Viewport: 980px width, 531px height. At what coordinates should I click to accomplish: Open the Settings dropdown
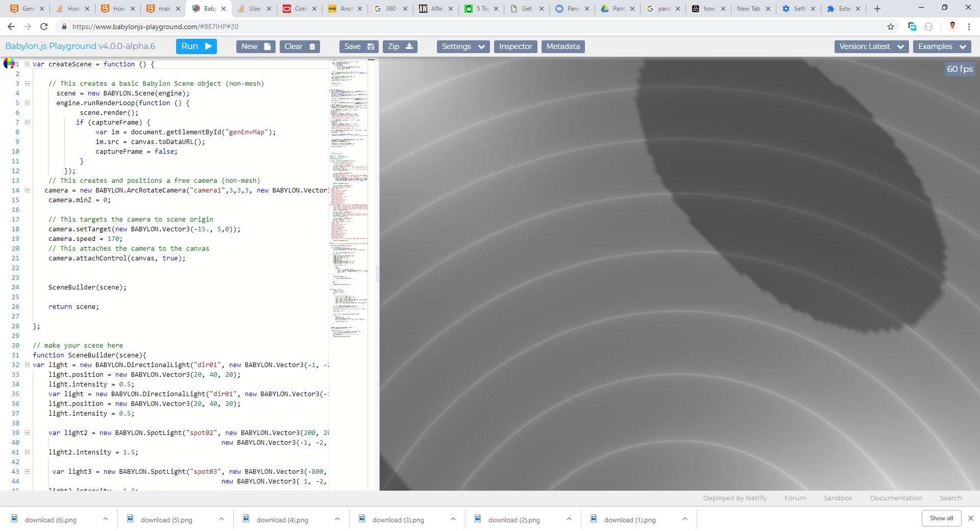pyautogui.click(x=463, y=46)
